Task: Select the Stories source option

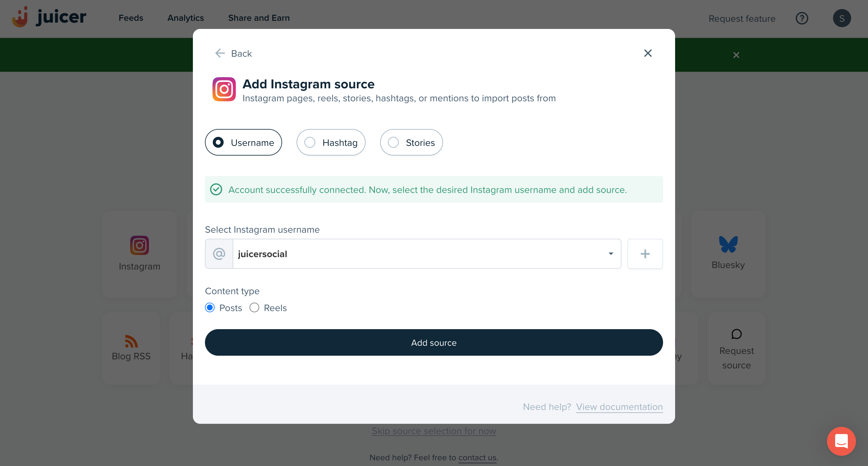Action: tap(411, 143)
